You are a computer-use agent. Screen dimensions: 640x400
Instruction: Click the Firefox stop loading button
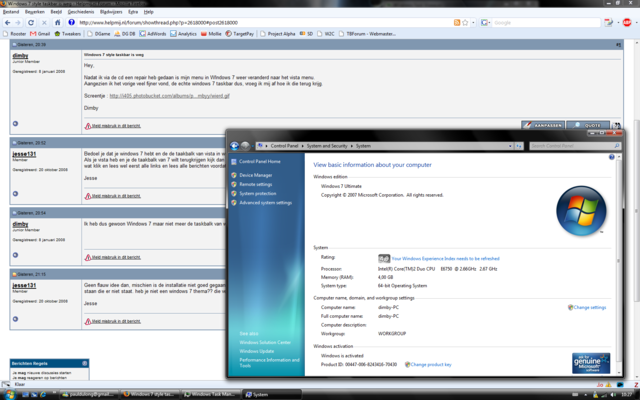pos(44,23)
